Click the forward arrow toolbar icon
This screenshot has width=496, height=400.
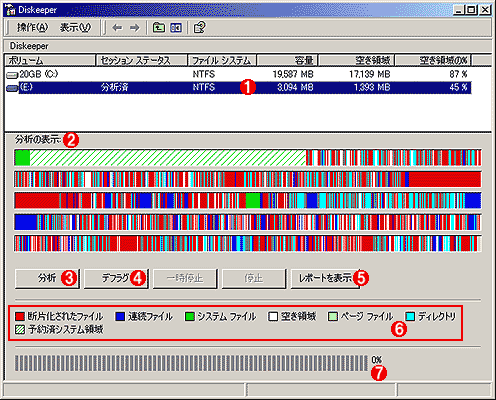[x=135, y=28]
